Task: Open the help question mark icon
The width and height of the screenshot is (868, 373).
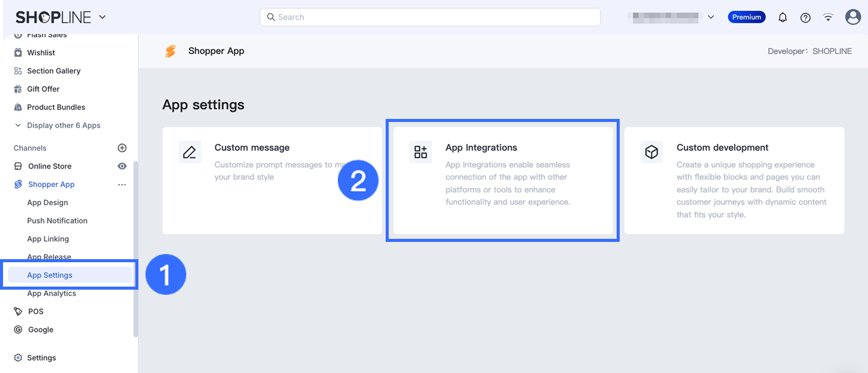Action: point(805,17)
